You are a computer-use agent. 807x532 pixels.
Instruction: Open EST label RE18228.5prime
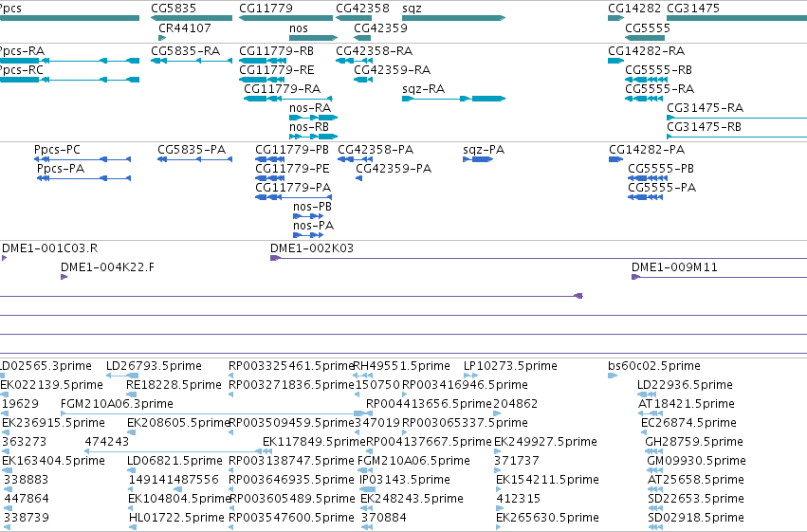coord(174,385)
